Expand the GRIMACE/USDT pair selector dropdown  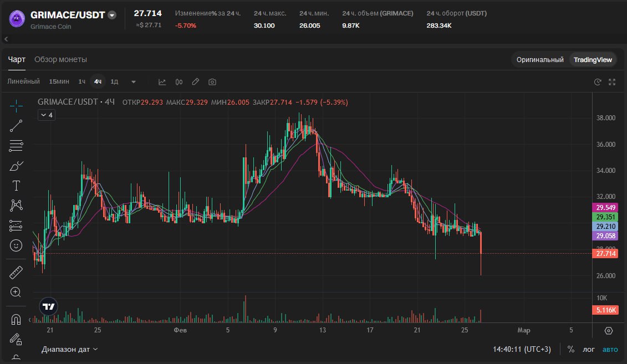pos(113,15)
